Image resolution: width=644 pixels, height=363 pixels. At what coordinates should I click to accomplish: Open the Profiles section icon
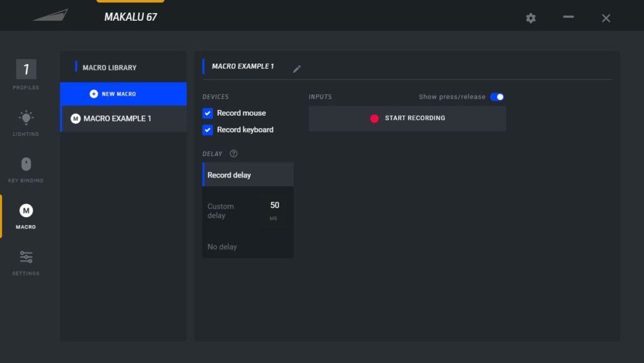point(26,69)
